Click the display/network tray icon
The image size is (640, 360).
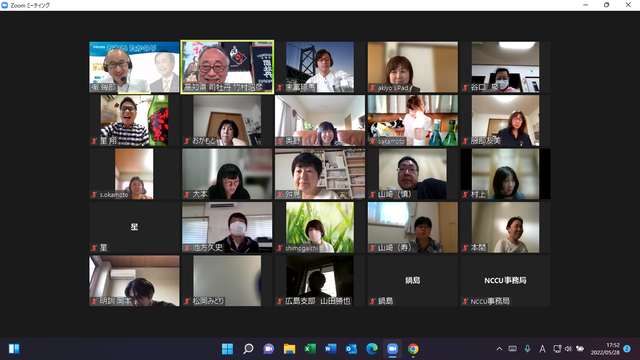tap(557, 349)
